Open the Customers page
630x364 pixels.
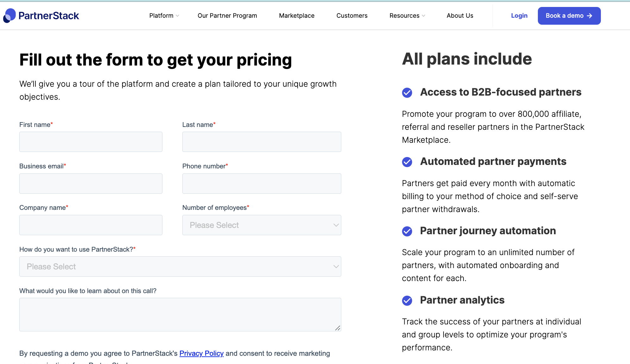(x=352, y=16)
